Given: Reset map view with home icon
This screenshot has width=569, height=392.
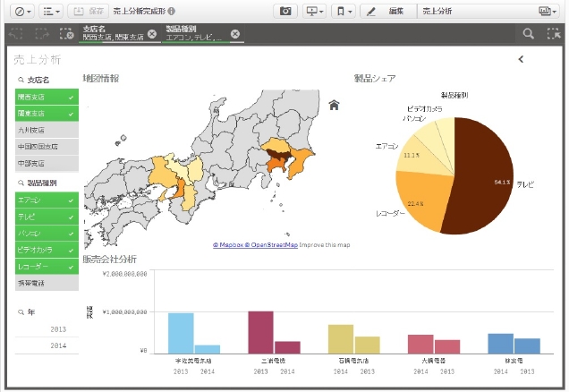Looking at the screenshot, I should pyautogui.click(x=334, y=105).
